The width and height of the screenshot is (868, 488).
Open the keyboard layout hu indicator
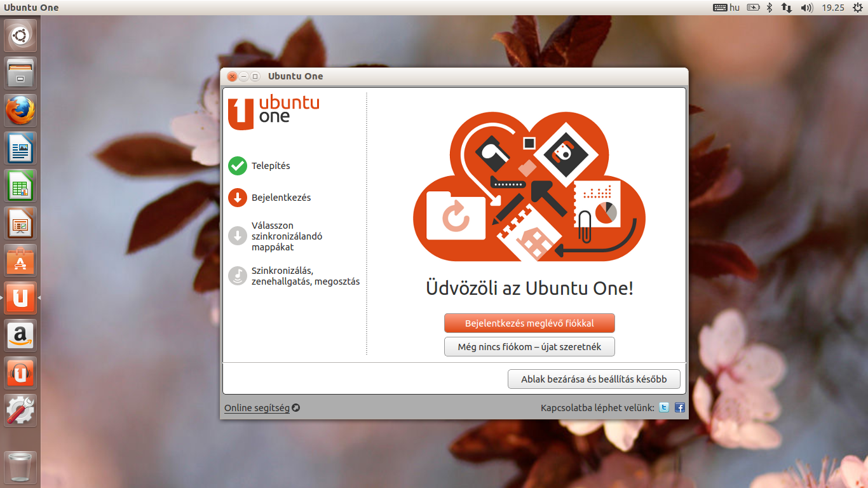(726, 8)
